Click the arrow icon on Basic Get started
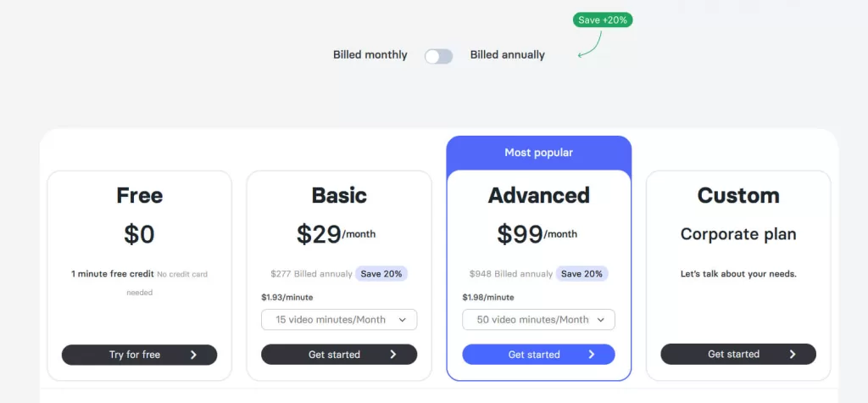This screenshot has width=868, height=403. coord(393,355)
